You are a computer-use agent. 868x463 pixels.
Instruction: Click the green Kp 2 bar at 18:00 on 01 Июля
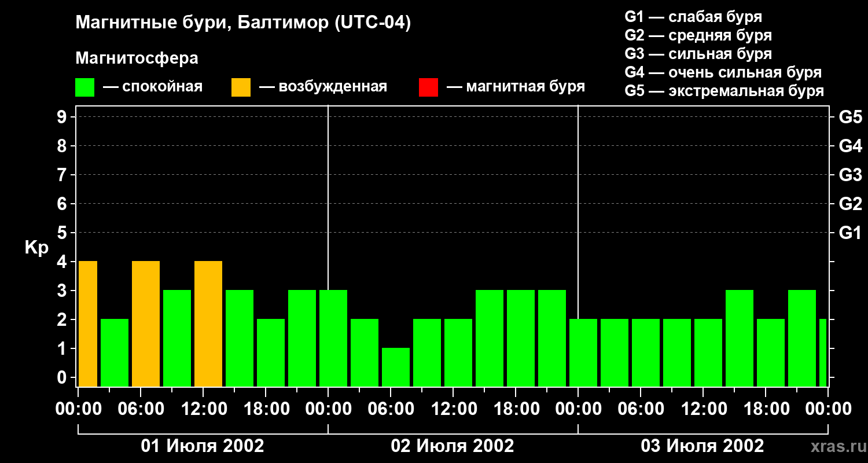(x=271, y=352)
